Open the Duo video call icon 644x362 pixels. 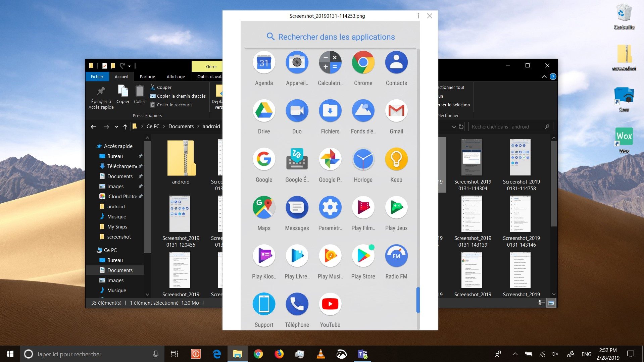(297, 111)
